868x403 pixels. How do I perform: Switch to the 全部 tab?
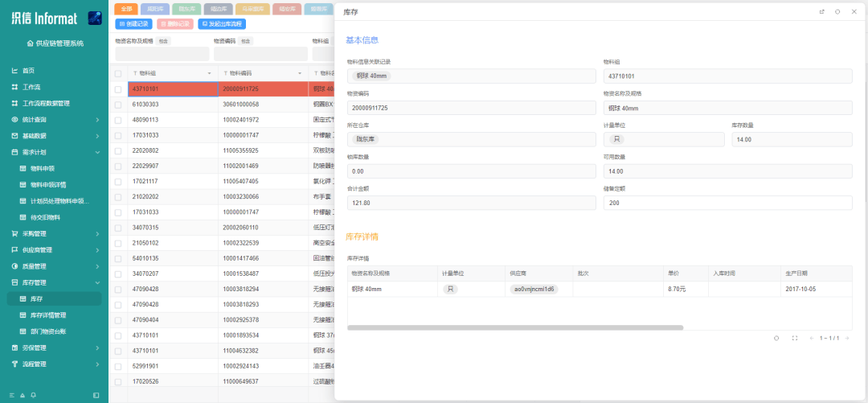[x=126, y=9]
